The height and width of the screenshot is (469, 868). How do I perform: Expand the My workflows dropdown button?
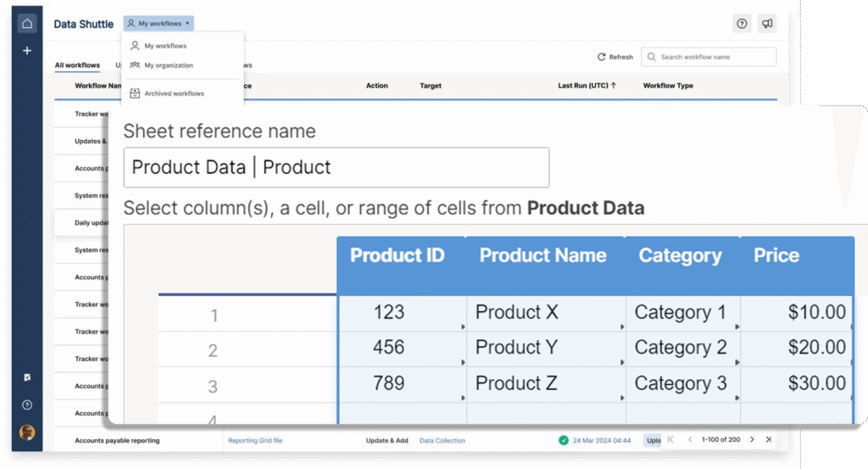[x=159, y=23]
